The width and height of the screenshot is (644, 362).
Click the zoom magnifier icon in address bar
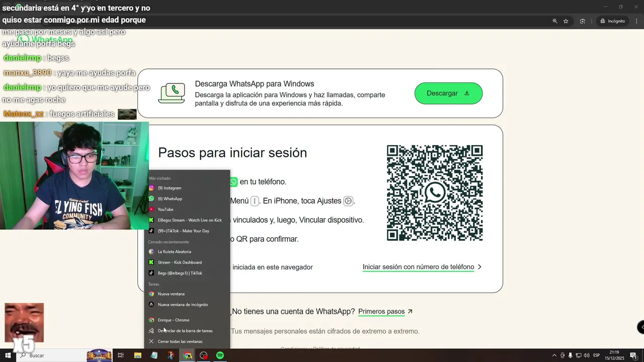555,21
